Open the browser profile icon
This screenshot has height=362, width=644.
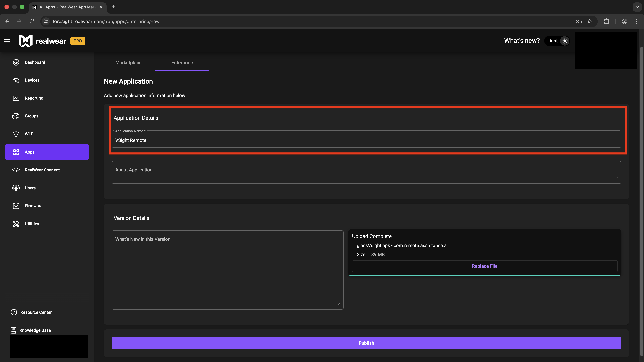tap(625, 21)
